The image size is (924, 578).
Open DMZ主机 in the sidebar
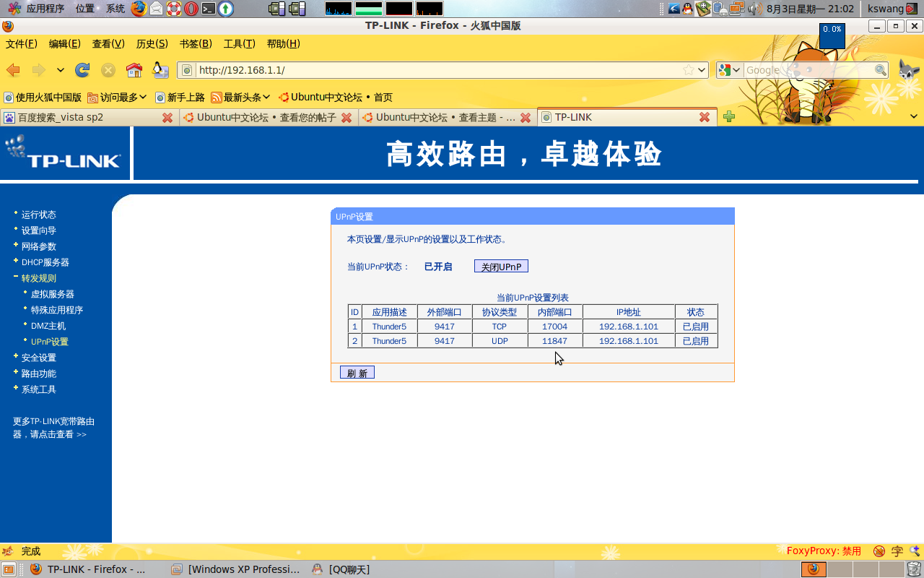tap(48, 326)
